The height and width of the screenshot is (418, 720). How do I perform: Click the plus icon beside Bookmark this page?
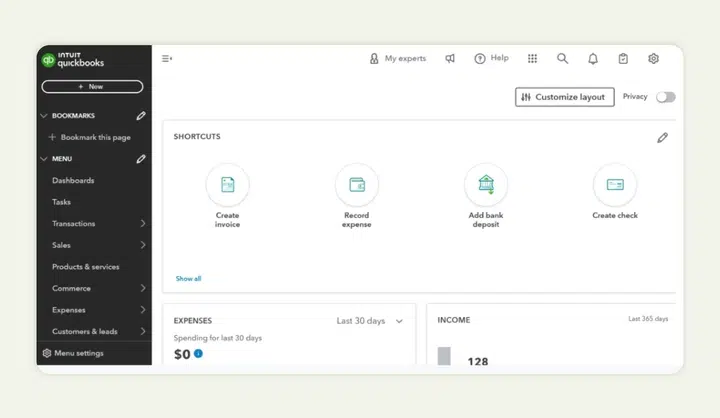coord(52,137)
